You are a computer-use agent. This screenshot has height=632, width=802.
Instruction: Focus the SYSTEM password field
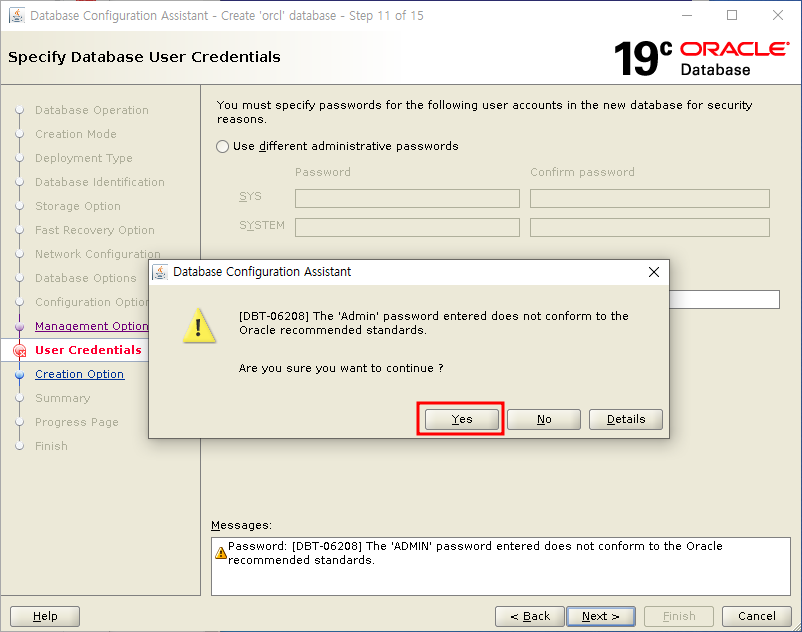(407, 228)
